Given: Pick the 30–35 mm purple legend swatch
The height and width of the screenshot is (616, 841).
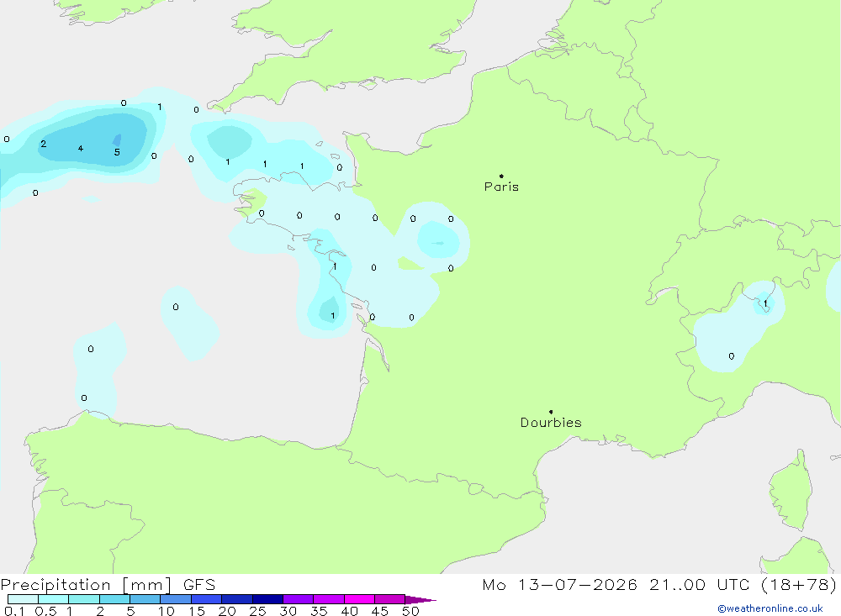Looking at the screenshot, I should (298, 599).
